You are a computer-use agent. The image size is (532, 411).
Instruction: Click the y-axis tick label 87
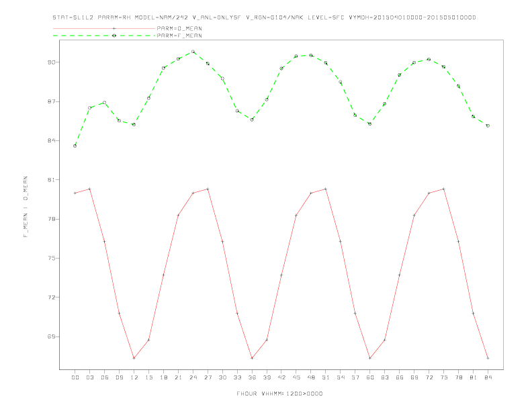(x=51, y=101)
